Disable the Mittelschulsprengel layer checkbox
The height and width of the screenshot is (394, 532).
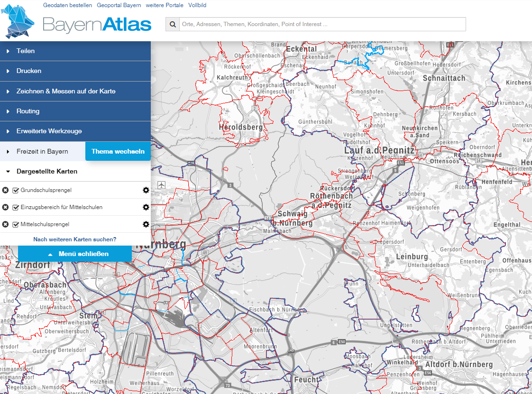(x=16, y=224)
